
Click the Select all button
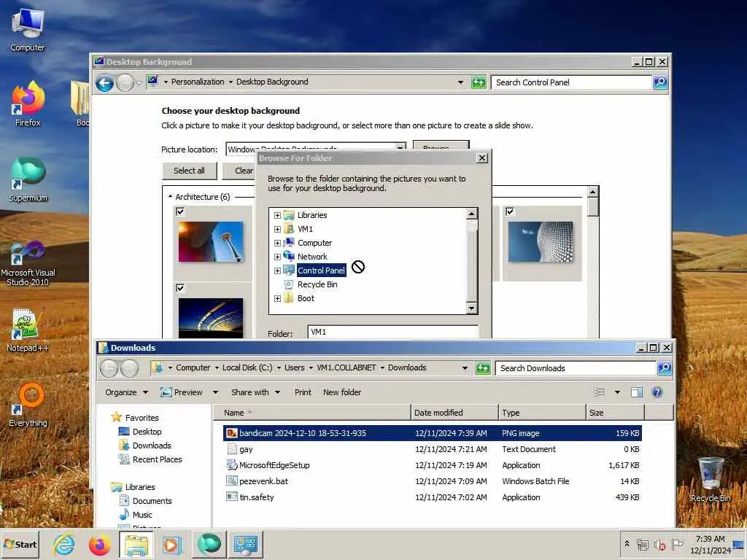click(x=189, y=171)
